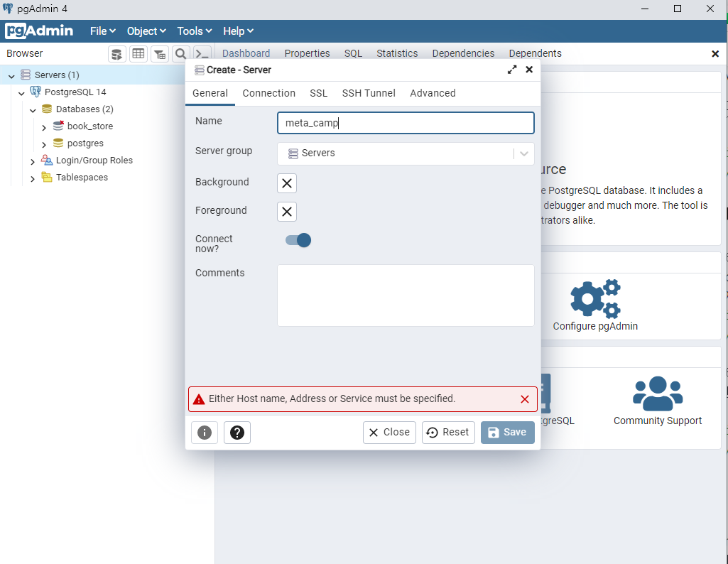Toggle the Connect now switch
The width and height of the screenshot is (728, 564).
(298, 240)
